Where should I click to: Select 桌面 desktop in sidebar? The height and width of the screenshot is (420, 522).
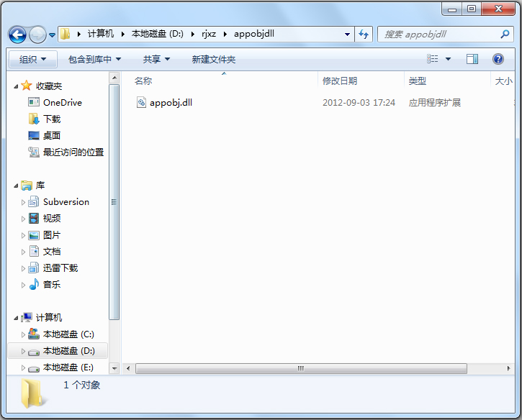point(52,136)
